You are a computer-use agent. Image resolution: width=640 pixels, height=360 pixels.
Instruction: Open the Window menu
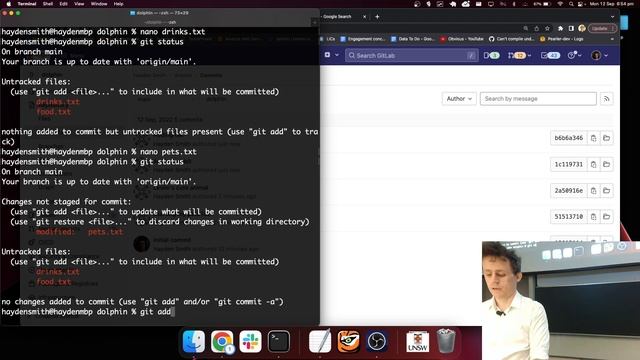coord(99,4)
